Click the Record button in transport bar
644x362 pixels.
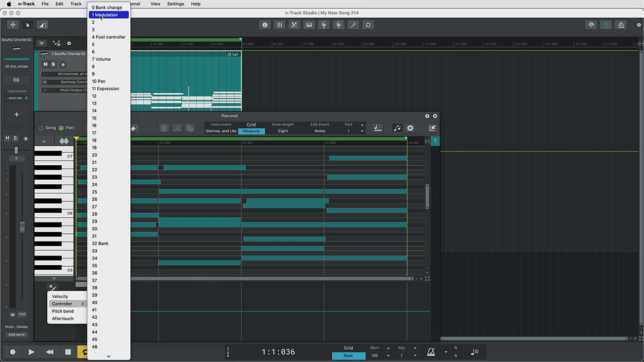13,352
